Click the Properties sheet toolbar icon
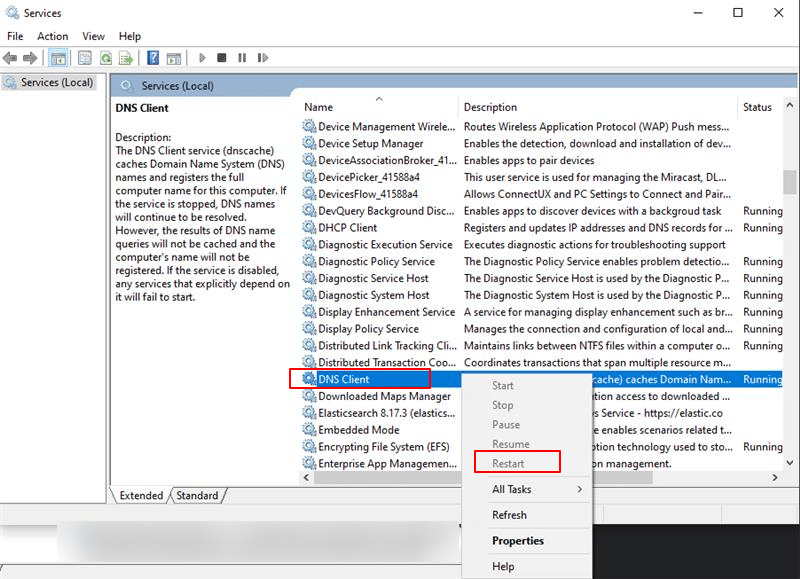 click(x=85, y=58)
